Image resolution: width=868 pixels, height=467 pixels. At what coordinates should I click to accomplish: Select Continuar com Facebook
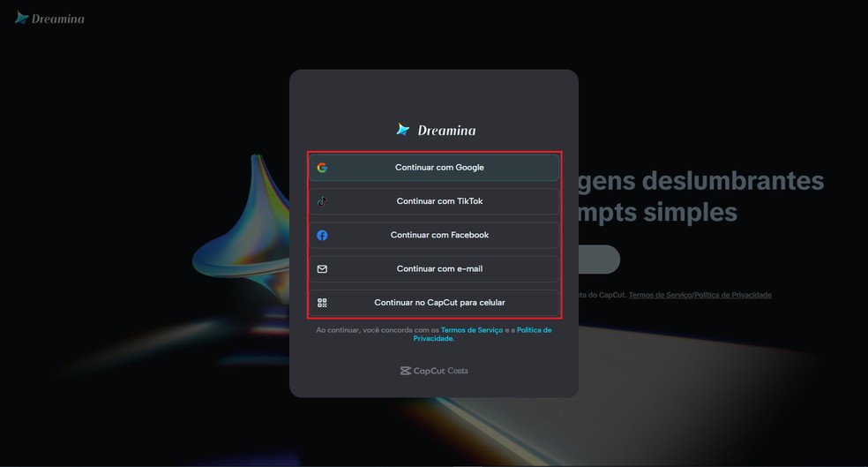[434, 235]
